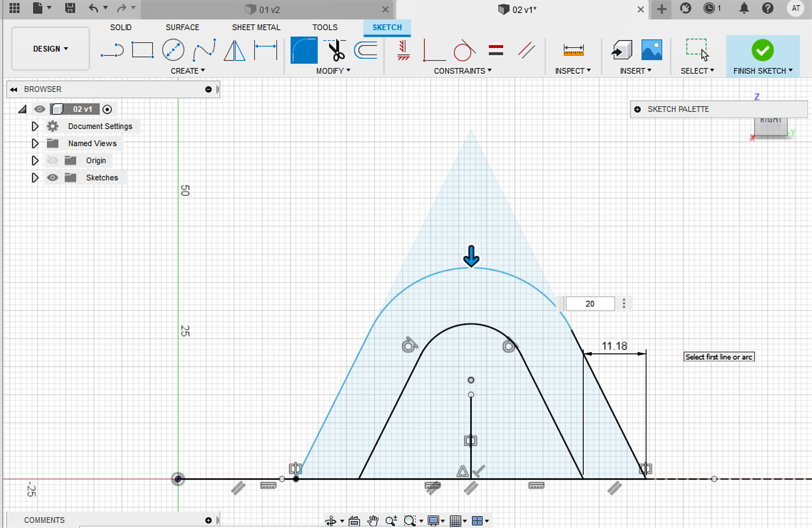Click the fillet radius input field showing 20
Screen dimensions: 812x528
click(x=590, y=304)
